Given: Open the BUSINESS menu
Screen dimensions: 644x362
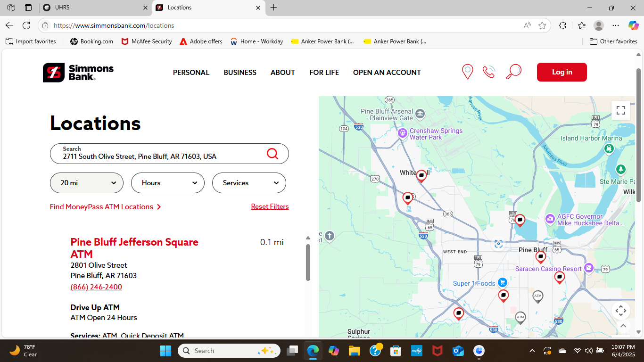Looking at the screenshot, I should [240, 73].
